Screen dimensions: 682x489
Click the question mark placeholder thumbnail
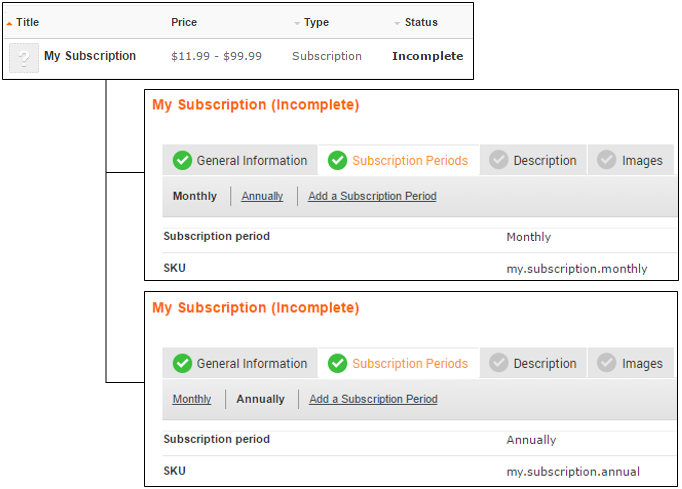(x=24, y=57)
